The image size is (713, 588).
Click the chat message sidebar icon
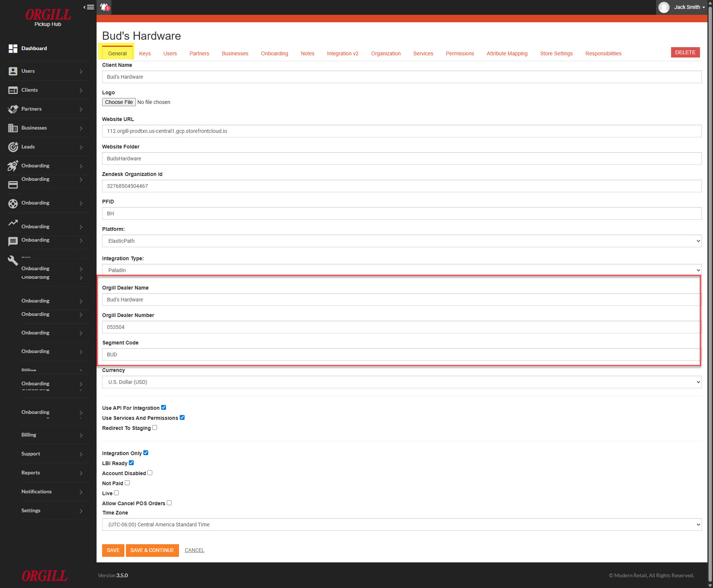pyautogui.click(x=13, y=242)
